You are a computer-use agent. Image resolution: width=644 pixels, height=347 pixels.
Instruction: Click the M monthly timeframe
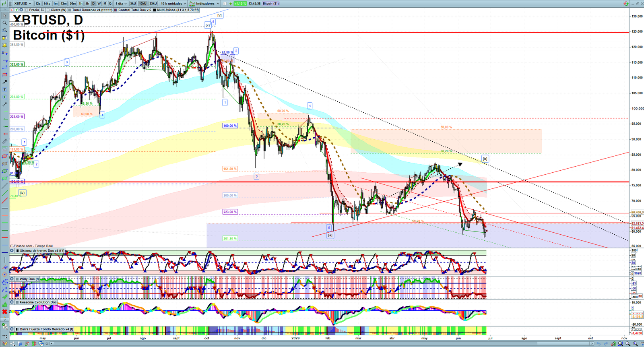coord(105,4)
